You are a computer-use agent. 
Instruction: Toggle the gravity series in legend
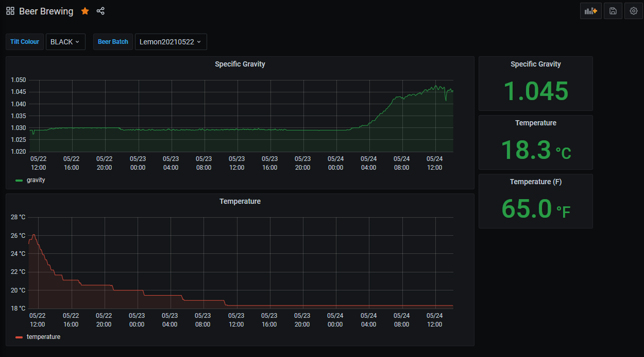pyautogui.click(x=36, y=180)
